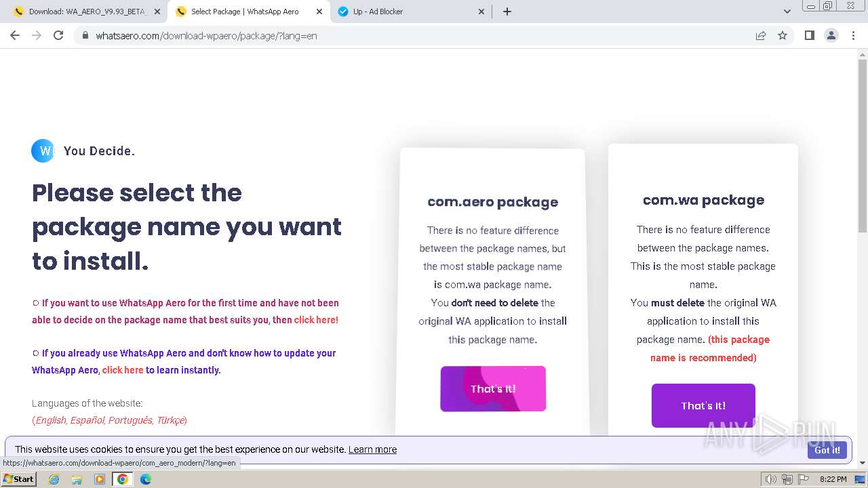Launch Microsoft Edge from the taskbar
This screenshot has width=868, height=488.
click(146, 479)
